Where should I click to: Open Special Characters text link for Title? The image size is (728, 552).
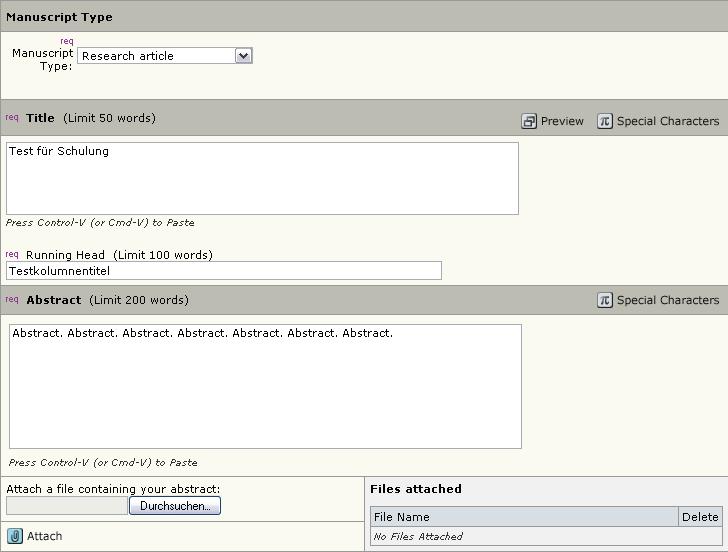[667, 121]
